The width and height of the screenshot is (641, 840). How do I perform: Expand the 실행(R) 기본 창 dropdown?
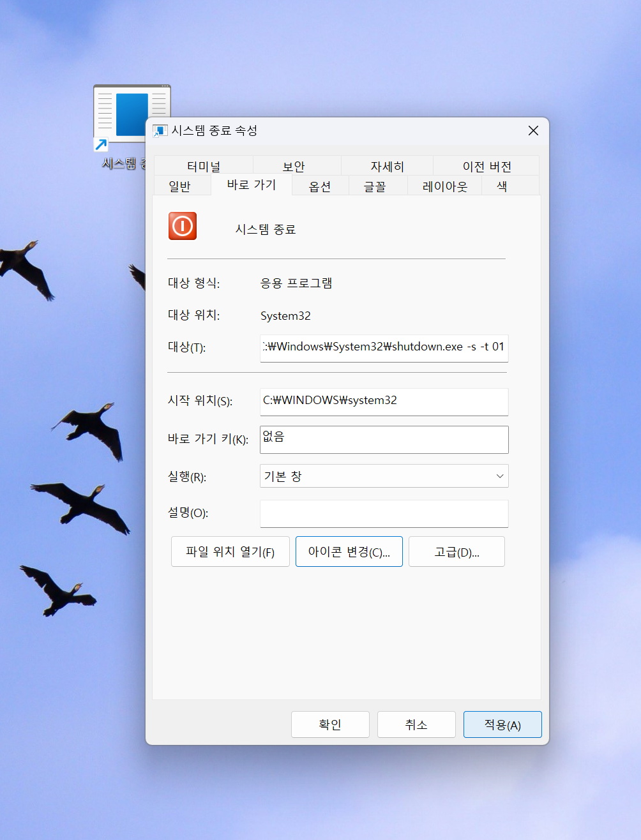(384, 476)
